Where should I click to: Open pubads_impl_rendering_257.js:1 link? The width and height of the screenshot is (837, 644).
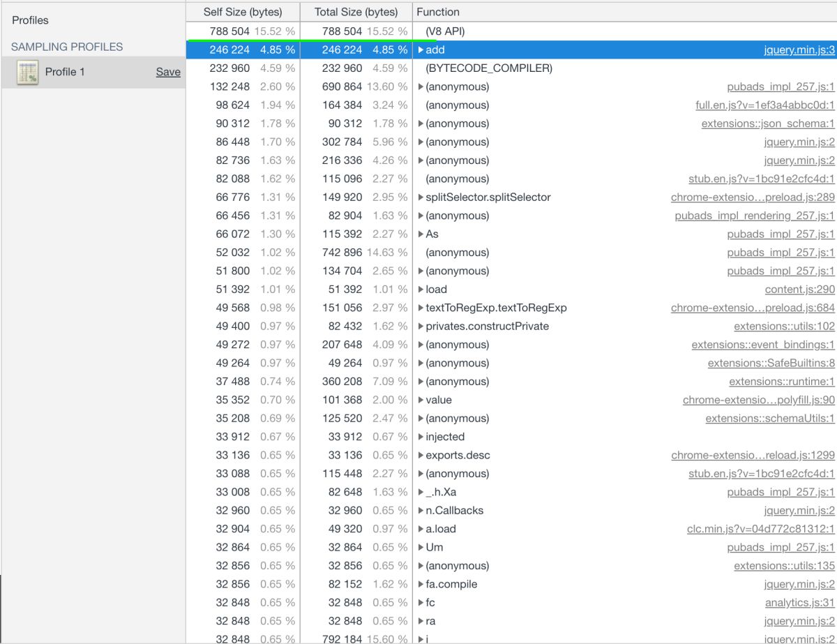tap(755, 216)
